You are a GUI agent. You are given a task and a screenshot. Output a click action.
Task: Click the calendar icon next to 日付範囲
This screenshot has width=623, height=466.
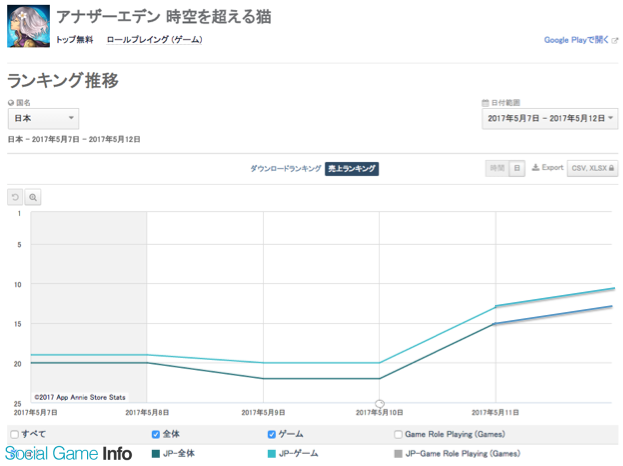click(x=485, y=103)
